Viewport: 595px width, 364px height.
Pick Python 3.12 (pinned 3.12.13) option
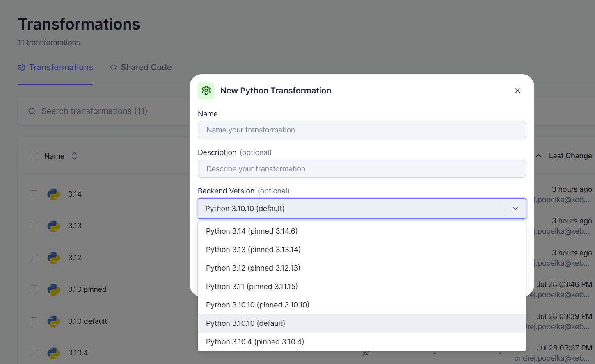pos(362,268)
